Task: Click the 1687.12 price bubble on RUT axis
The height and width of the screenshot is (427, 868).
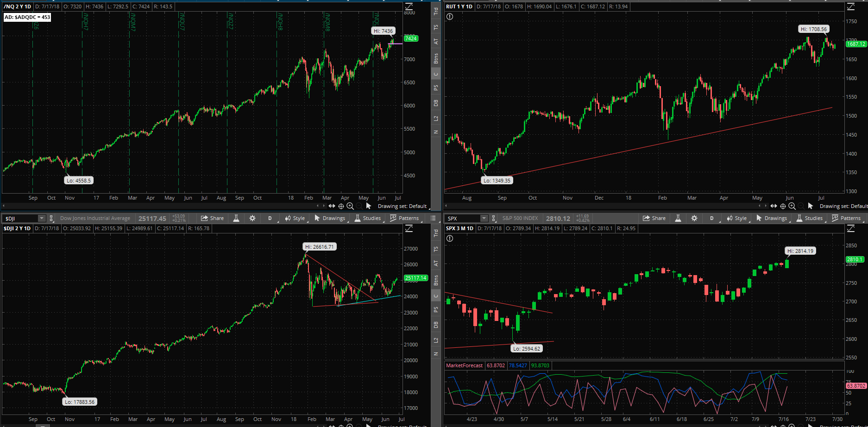Action: pos(856,44)
